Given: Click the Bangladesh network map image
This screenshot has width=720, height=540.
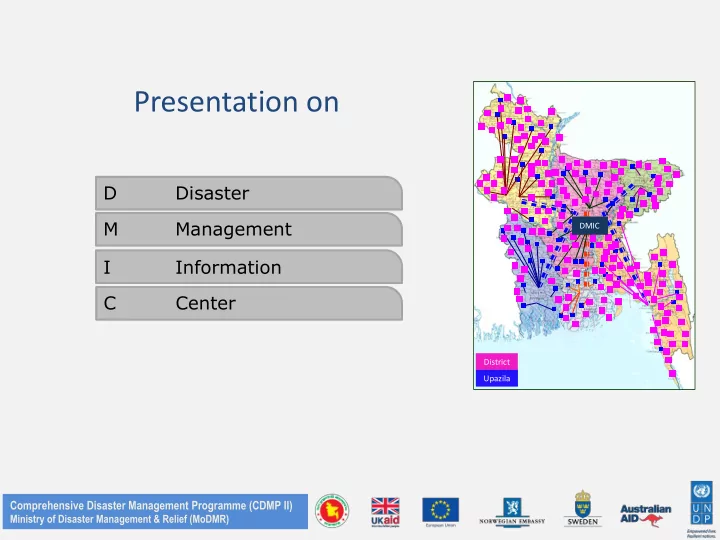Looking at the screenshot, I should (584, 235).
